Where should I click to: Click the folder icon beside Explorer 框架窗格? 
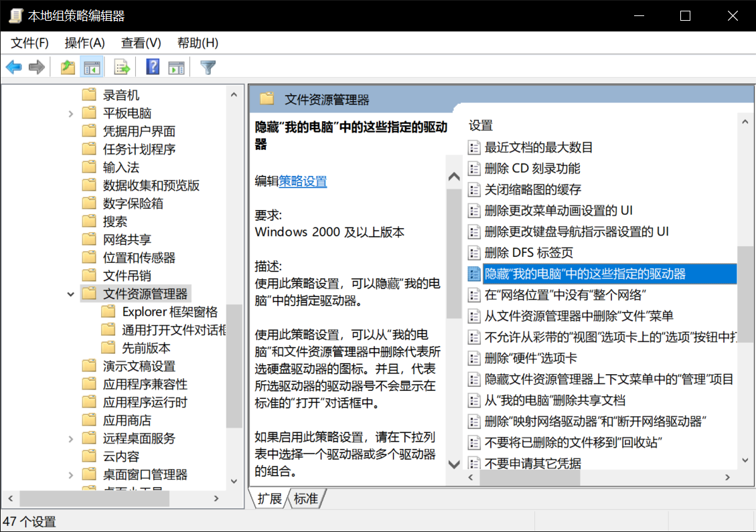click(108, 312)
